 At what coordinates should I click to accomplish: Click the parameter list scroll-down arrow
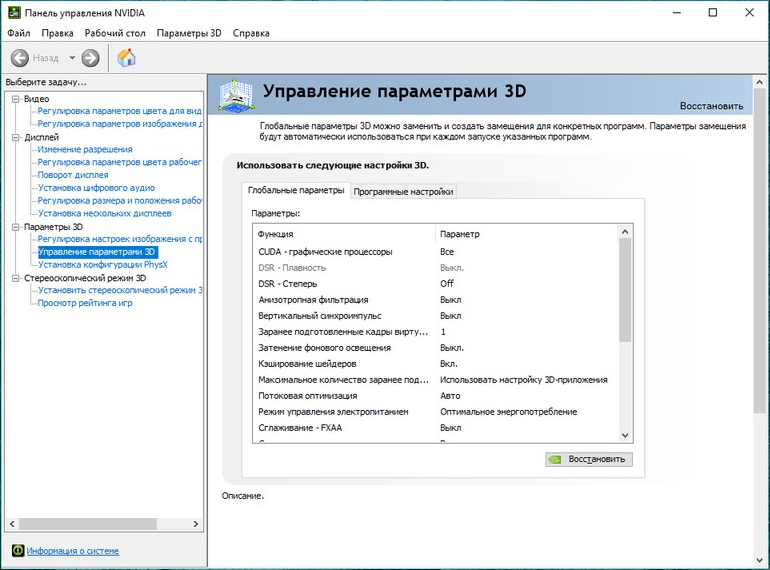tap(625, 435)
